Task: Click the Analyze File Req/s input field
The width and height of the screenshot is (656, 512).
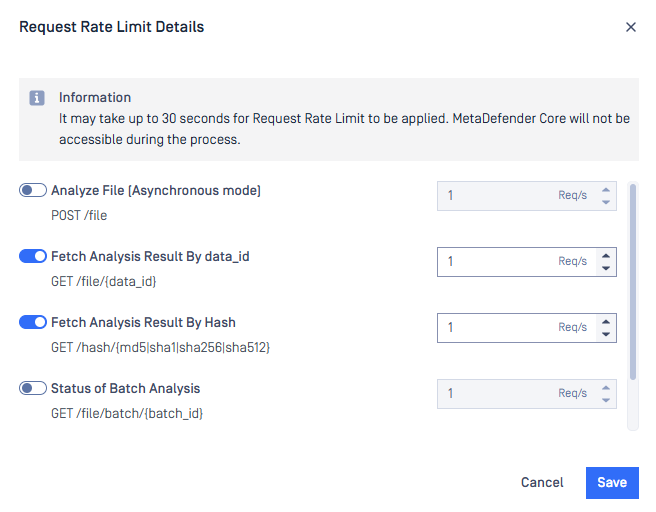Action: point(517,196)
